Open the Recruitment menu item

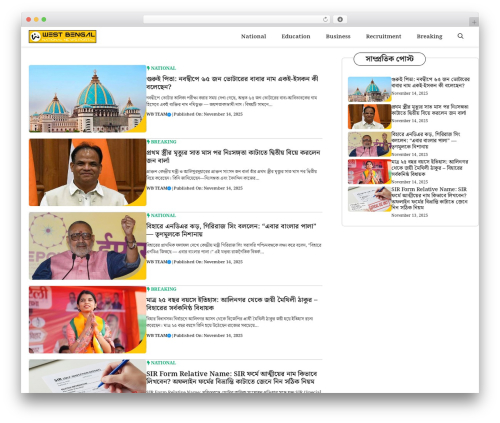[384, 36]
